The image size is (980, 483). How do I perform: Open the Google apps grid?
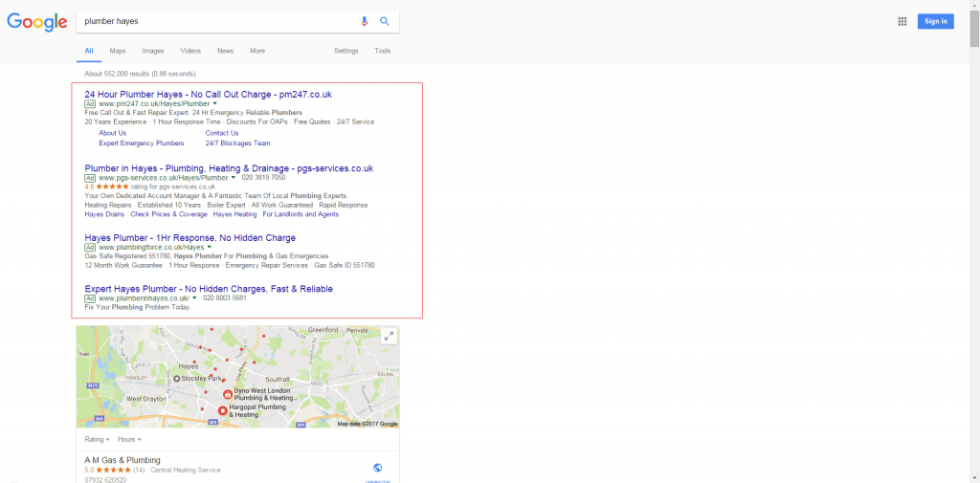[x=902, y=21]
